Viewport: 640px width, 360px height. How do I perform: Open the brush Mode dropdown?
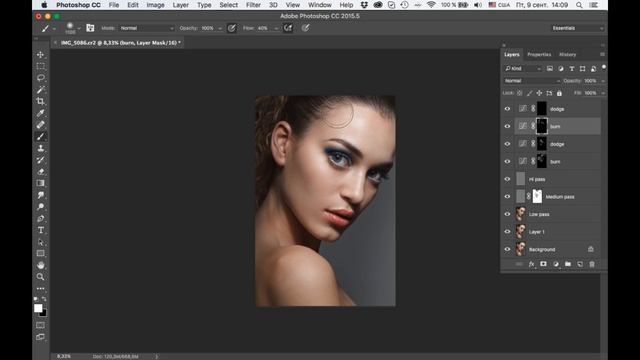click(x=147, y=28)
